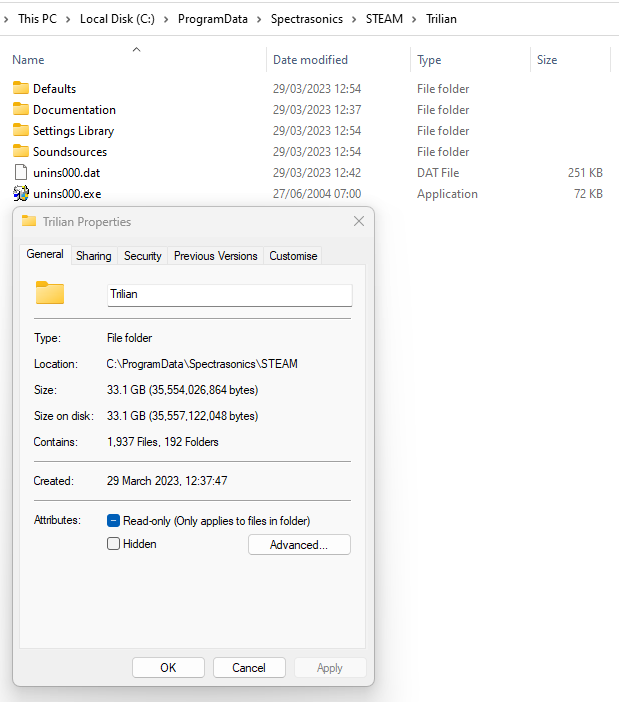Select the Documentation folder name

pyautogui.click(x=74, y=110)
